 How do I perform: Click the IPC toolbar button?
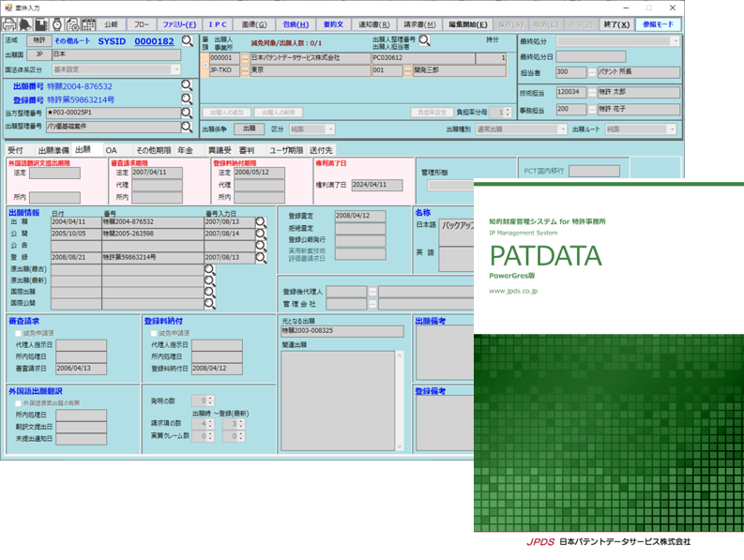click(x=218, y=24)
